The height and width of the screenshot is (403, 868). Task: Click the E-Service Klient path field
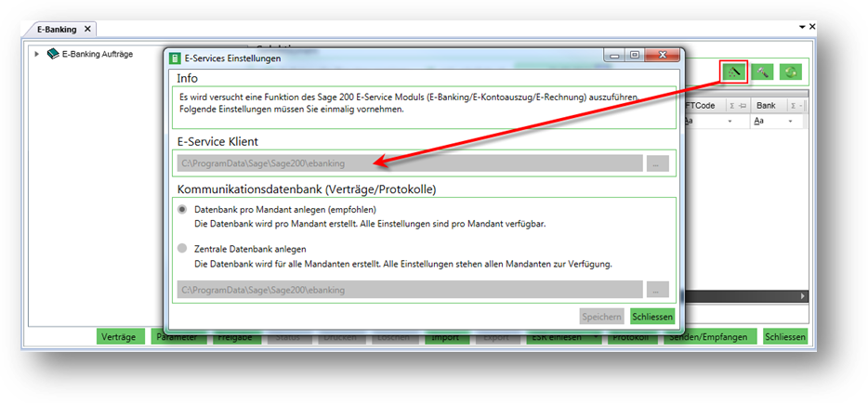(x=410, y=163)
